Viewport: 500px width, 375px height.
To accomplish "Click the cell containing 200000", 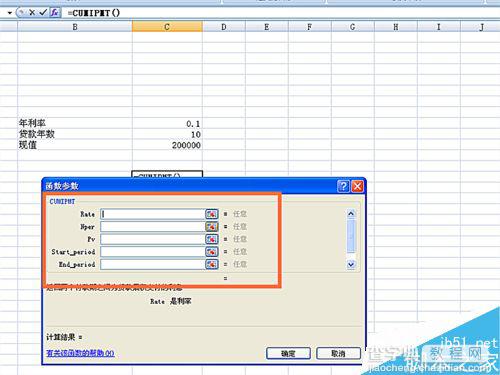I will pyautogui.click(x=167, y=145).
